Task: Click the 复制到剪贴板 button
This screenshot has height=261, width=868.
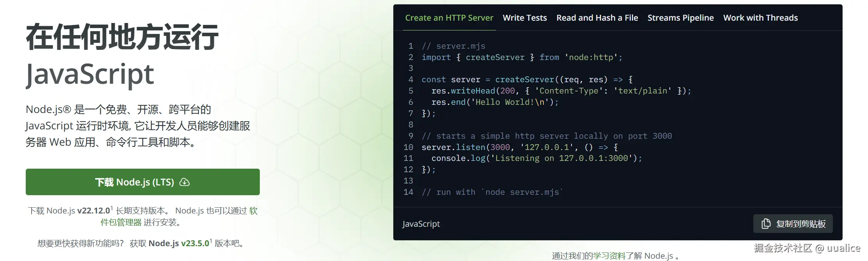Action: pyautogui.click(x=793, y=224)
